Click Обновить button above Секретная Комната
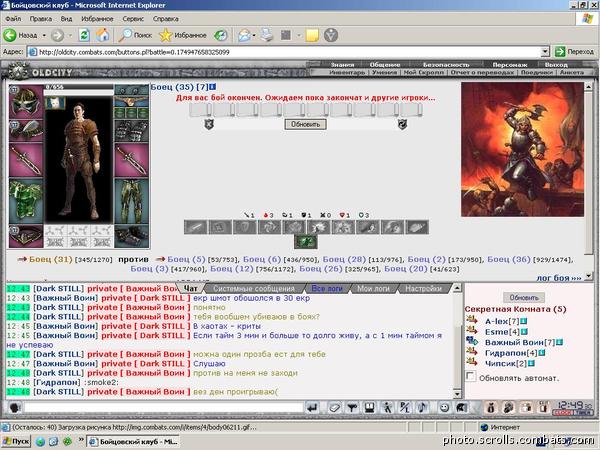The width and height of the screenshot is (600, 450). coord(524,297)
